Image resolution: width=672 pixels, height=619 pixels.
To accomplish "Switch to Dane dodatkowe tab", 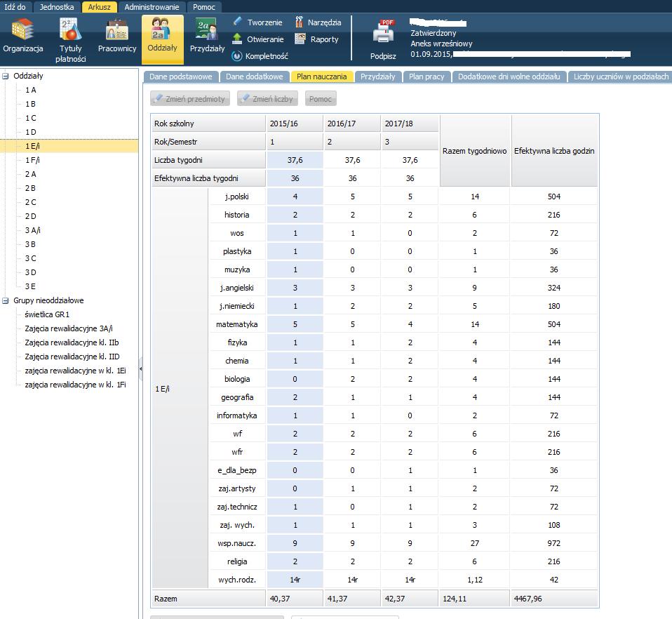I will [x=255, y=76].
